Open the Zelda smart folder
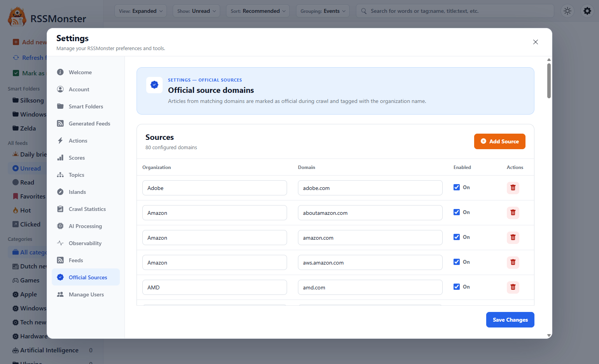This screenshot has width=599, height=364. click(24, 128)
